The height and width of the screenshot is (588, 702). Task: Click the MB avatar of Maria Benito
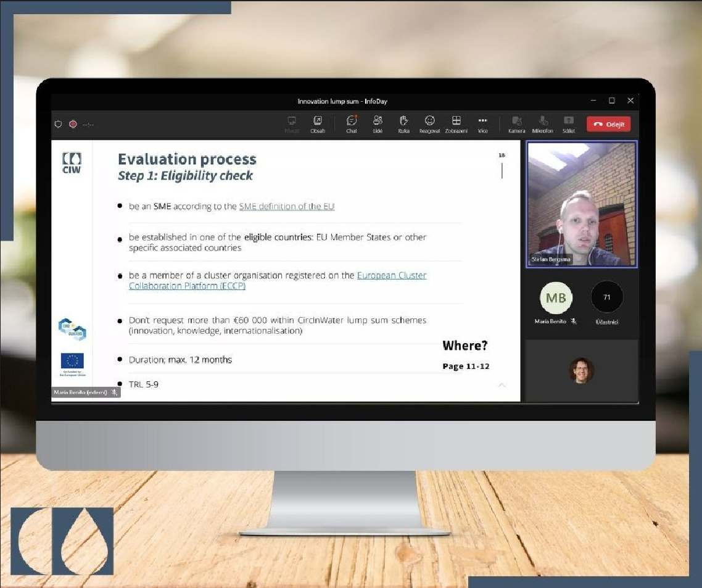[x=556, y=298]
